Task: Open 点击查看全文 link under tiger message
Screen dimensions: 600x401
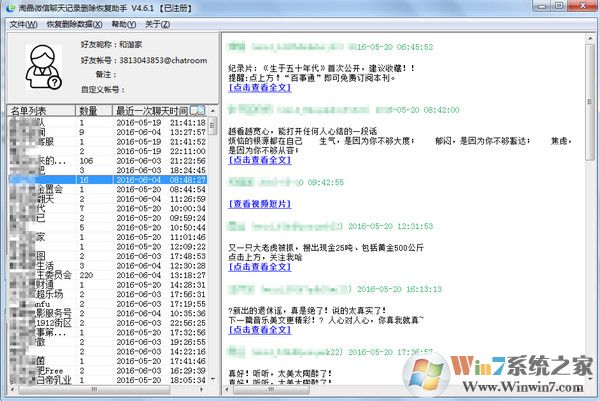Action: coord(262,267)
